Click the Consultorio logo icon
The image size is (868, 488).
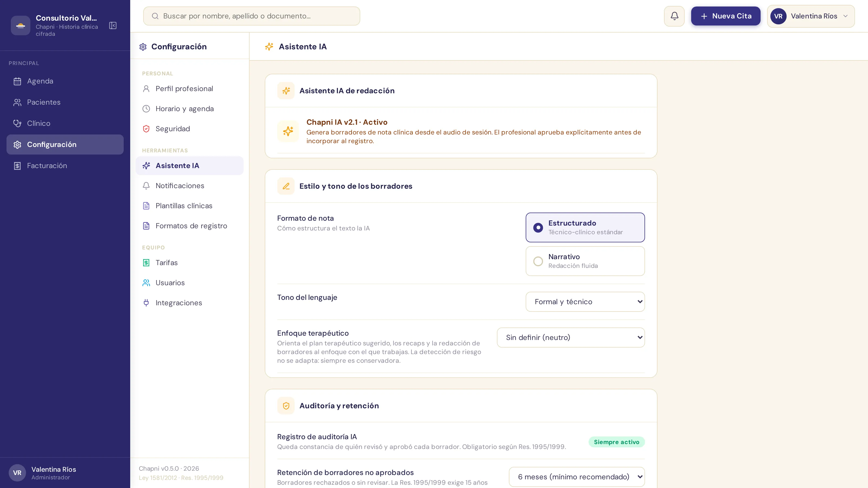click(x=21, y=25)
